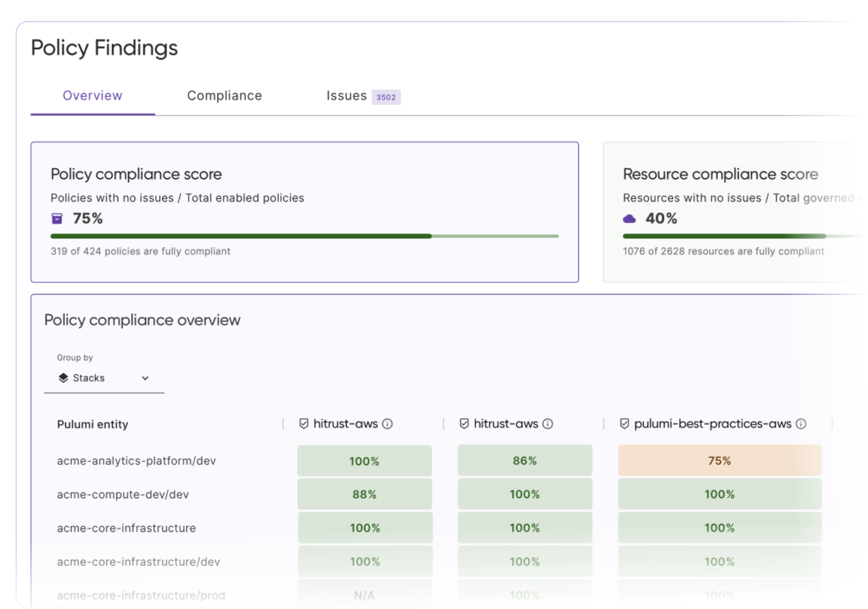
Task: Click the cloud icon beside the 40% score
Action: (x=629, y=218)
